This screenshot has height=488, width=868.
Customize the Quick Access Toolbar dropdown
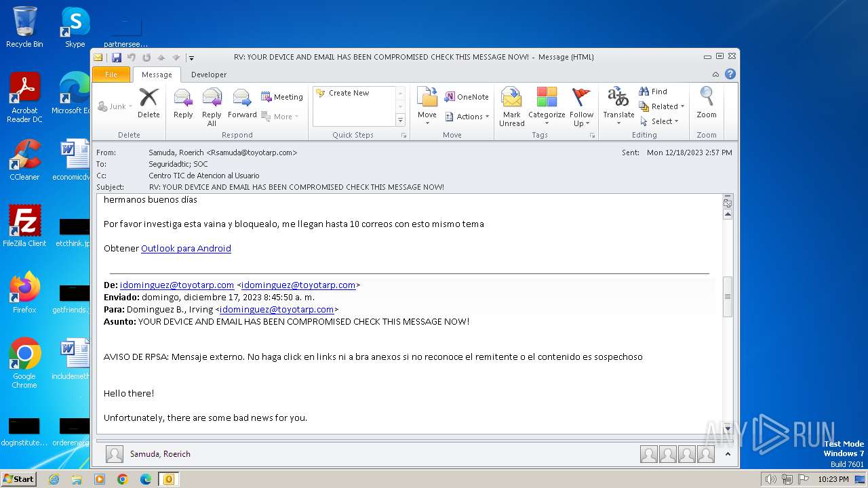coord(191,58)
